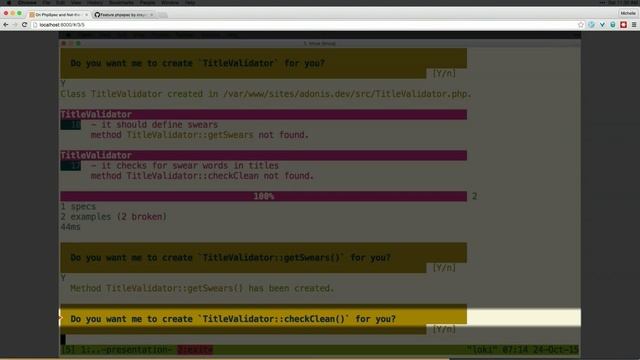
Task: Click 'method TitleValidator::checkClean not found.' text
Action: tap(202, 176)
